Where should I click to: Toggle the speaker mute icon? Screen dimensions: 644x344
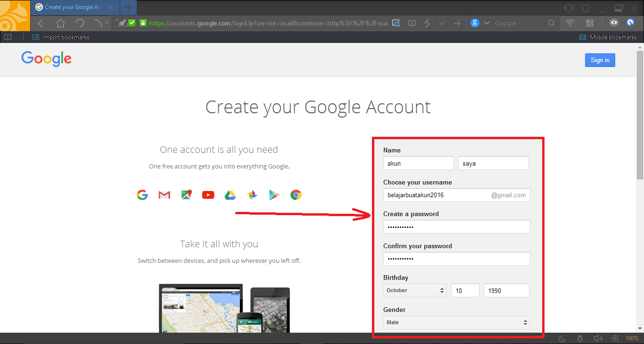point(598,338)
